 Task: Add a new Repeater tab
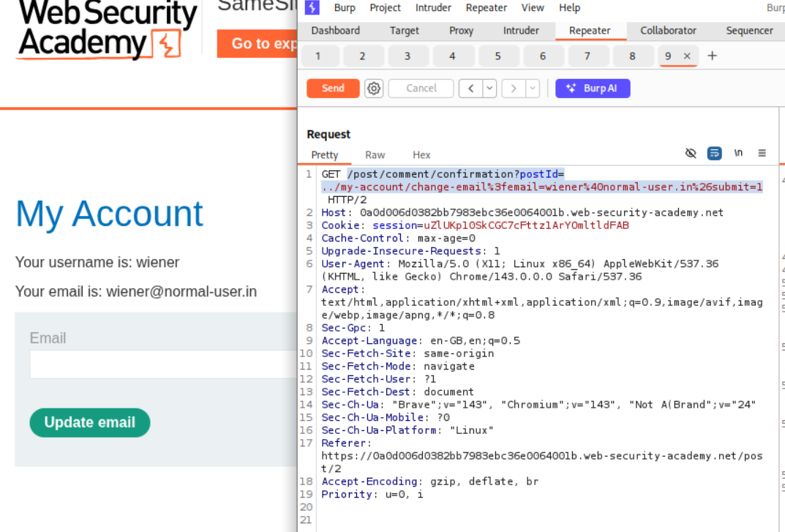[712, 56]
